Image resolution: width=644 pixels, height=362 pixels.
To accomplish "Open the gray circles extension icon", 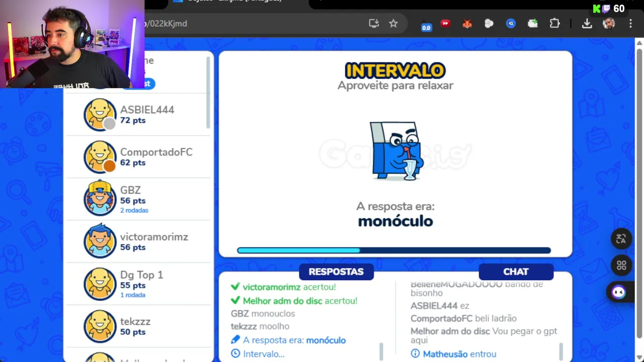I will pos(489,24).
